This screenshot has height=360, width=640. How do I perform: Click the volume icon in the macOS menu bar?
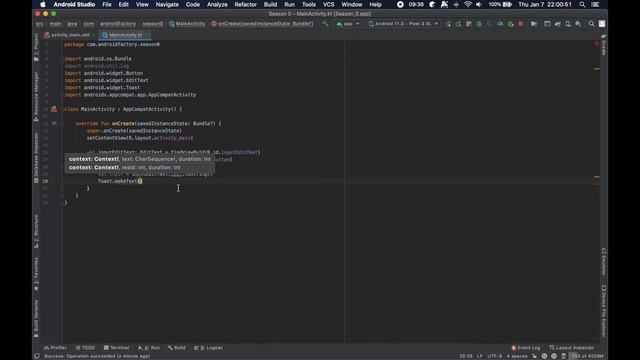click(479, 4)
